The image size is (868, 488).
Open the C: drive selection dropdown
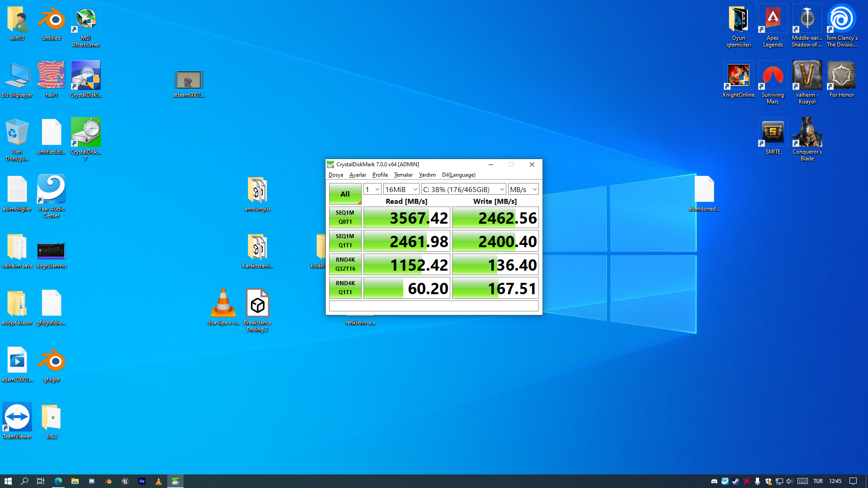pos(463,189)
